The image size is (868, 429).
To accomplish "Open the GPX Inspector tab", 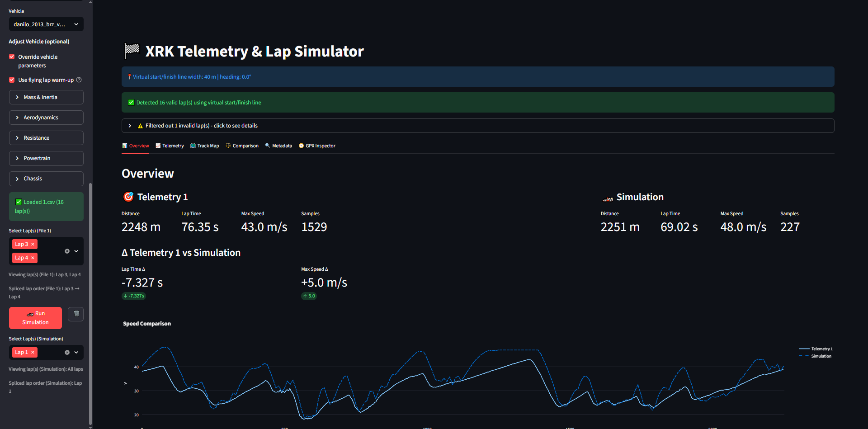I will click(x=317, y=146).
